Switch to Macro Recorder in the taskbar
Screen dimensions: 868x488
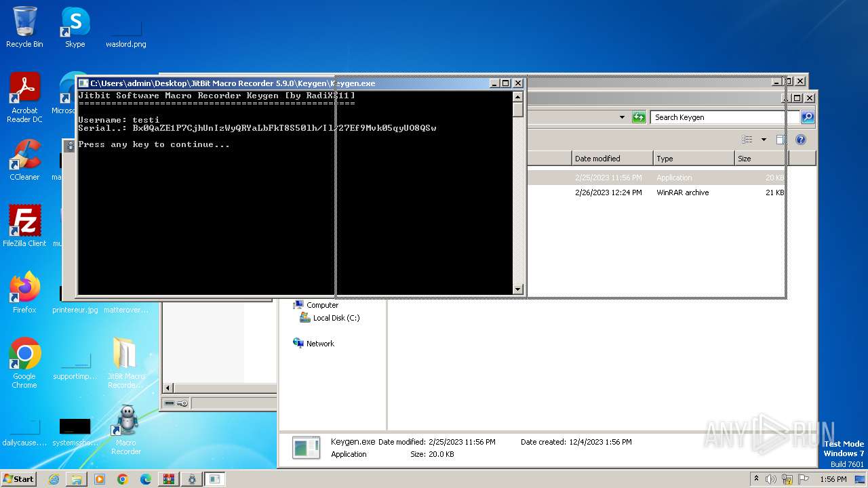pos(192,479)
